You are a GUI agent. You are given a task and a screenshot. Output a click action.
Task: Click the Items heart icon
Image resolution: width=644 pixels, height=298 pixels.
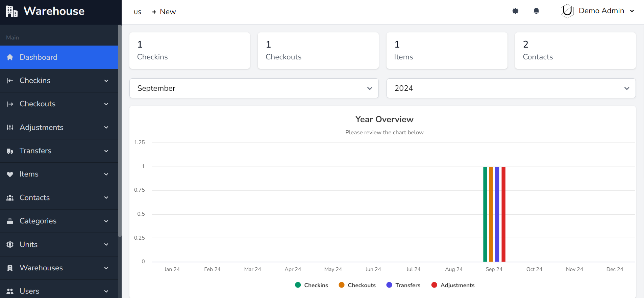[10, 174]
